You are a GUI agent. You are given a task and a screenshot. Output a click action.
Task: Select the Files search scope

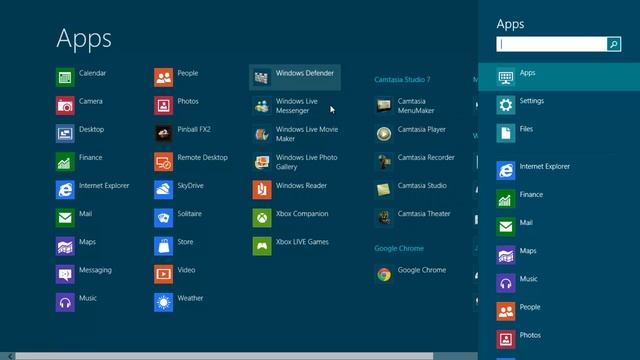559,133
